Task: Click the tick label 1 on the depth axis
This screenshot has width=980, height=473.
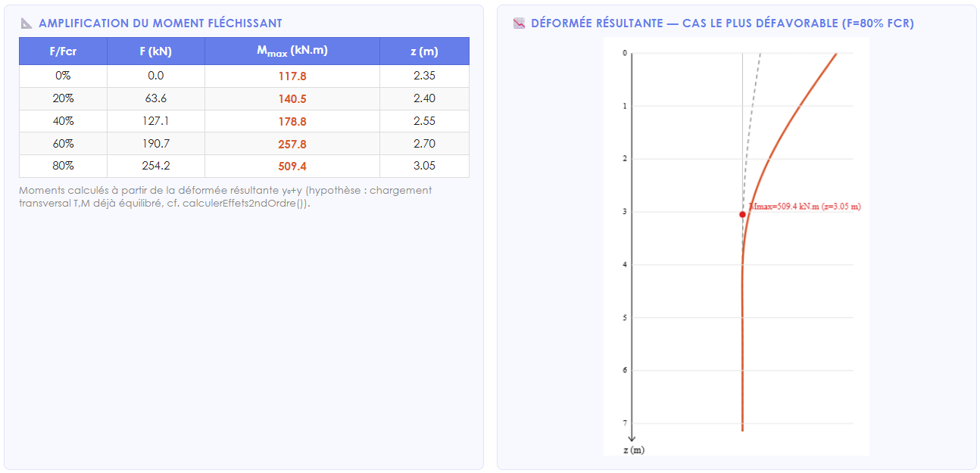Action: click(625, 106)
